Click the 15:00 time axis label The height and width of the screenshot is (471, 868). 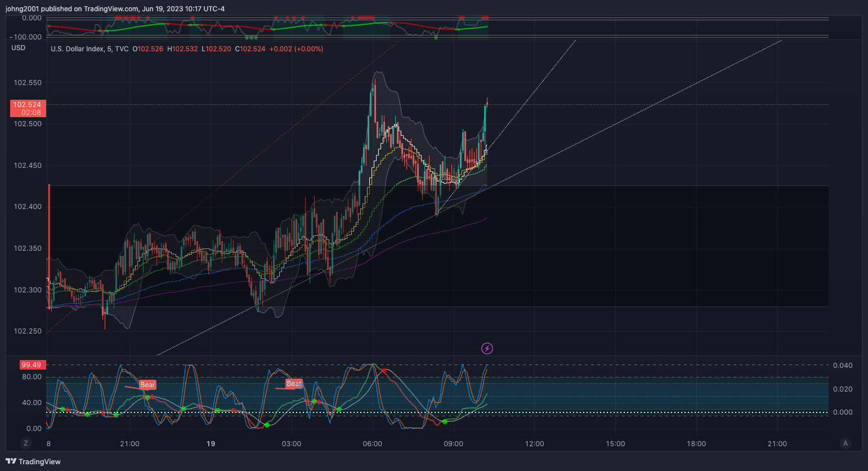point(615,444)
